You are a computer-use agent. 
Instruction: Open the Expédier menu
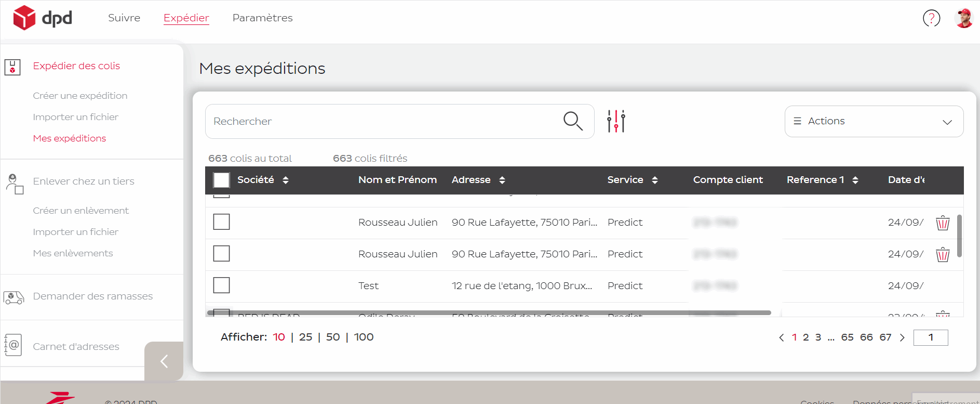pos(186,18)
